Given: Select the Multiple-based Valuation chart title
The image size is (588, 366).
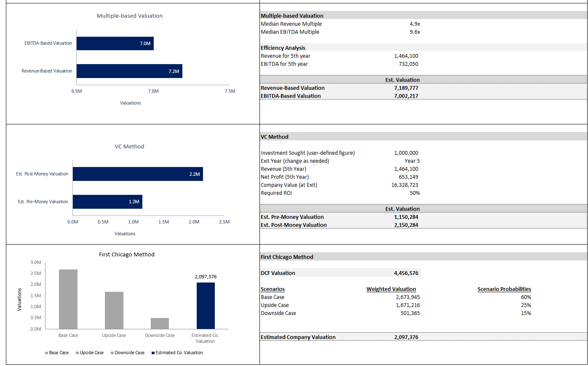Looking at the screenshot, I should pos(130,16).
